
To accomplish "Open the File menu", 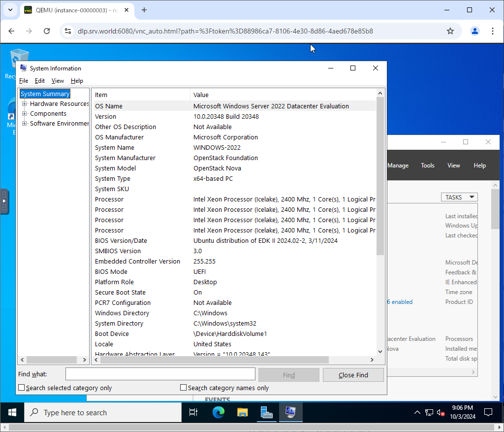I will [24, 81].
